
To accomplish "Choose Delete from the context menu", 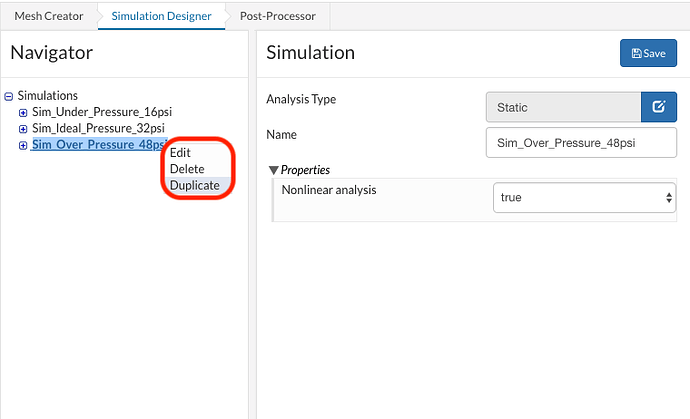I will pos(187,169).
